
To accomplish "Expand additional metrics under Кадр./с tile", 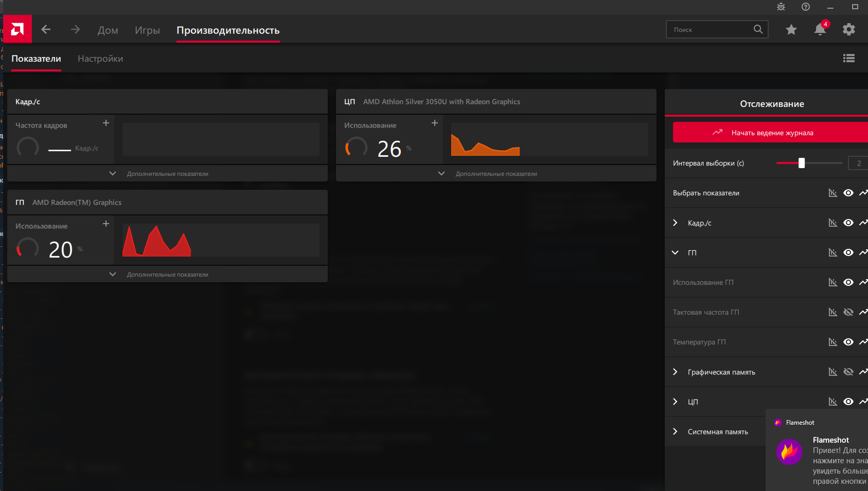I will coord(167,173).
